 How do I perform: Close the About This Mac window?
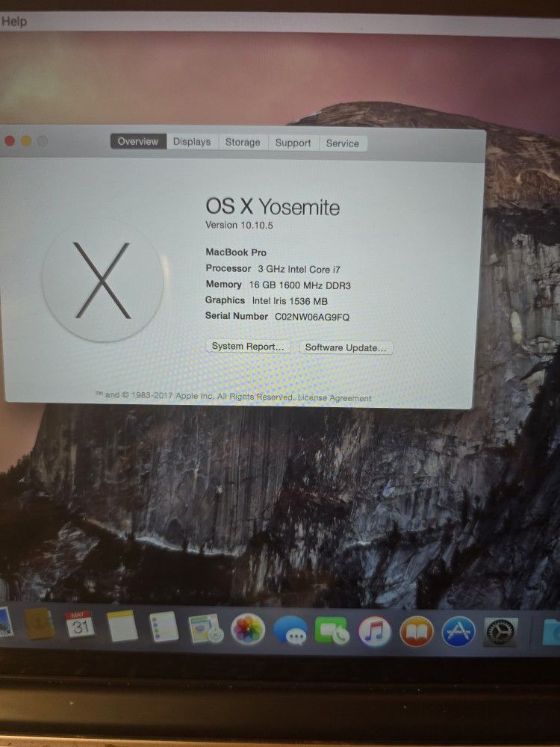pos(10,140)
